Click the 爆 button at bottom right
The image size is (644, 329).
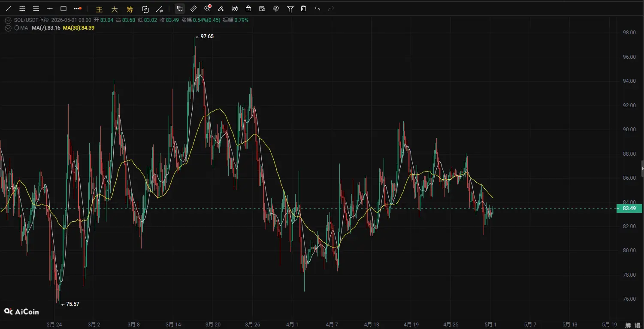[x=638, y=325]
